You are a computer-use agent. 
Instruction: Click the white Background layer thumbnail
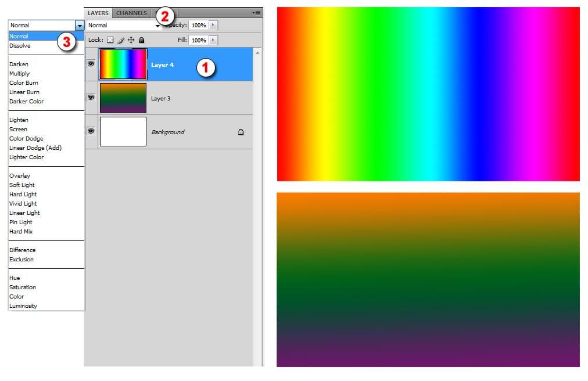coord(123,132)
